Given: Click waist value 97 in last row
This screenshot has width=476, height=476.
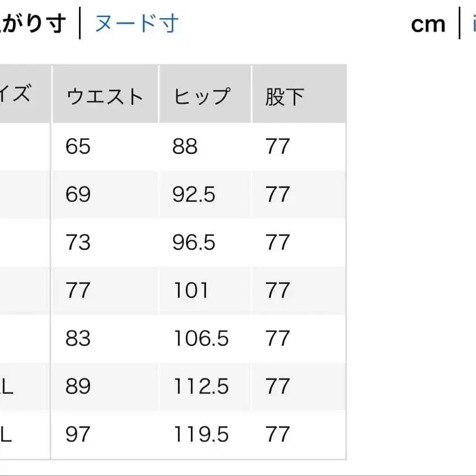Looking at the screenshot, I should click(x=77, y=435).
